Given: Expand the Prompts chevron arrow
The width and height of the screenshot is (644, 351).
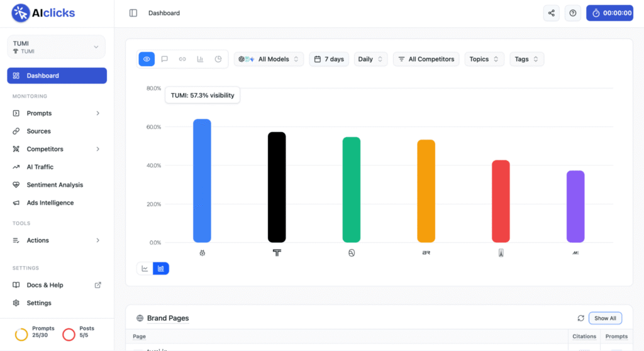Looking at the screenshot, I should [x=97, y=113].
